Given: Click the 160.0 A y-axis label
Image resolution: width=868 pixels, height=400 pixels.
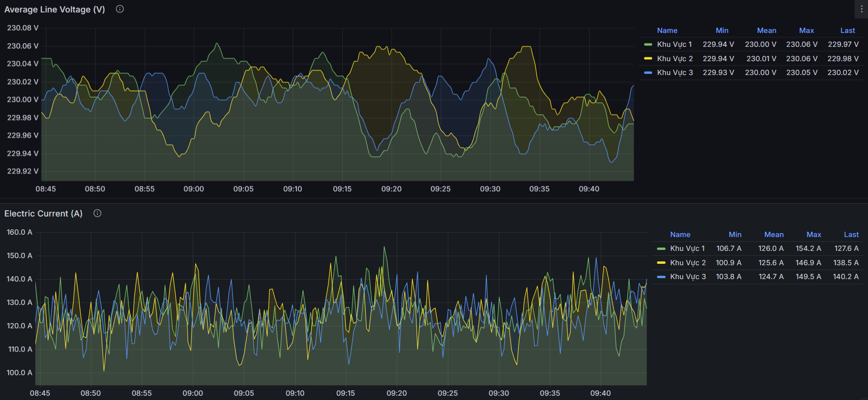Looking at the screenshot, I should point(20,232).
